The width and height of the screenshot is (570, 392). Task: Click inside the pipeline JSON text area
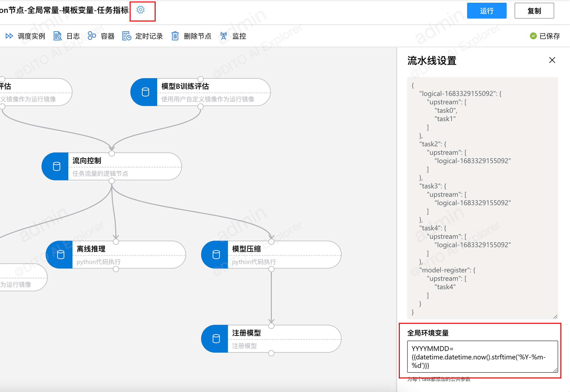(x=482, y=198)
